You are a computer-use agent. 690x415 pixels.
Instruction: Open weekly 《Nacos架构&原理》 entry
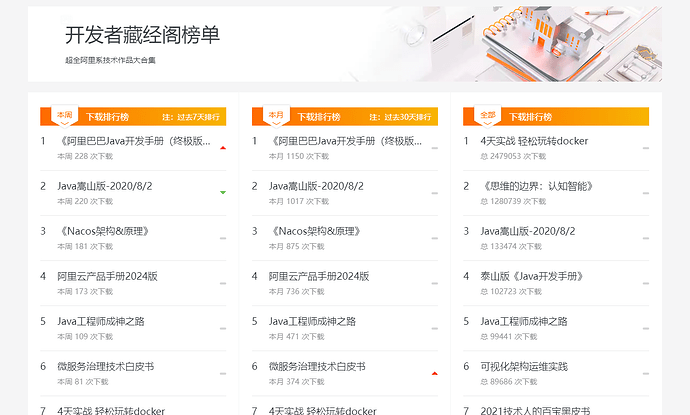coord(104,231)
